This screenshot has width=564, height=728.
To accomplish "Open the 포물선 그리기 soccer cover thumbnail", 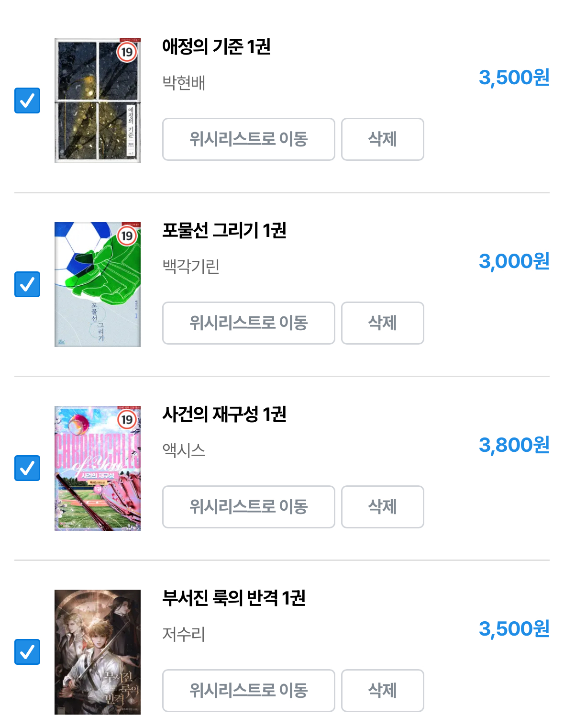I will 98,284.
